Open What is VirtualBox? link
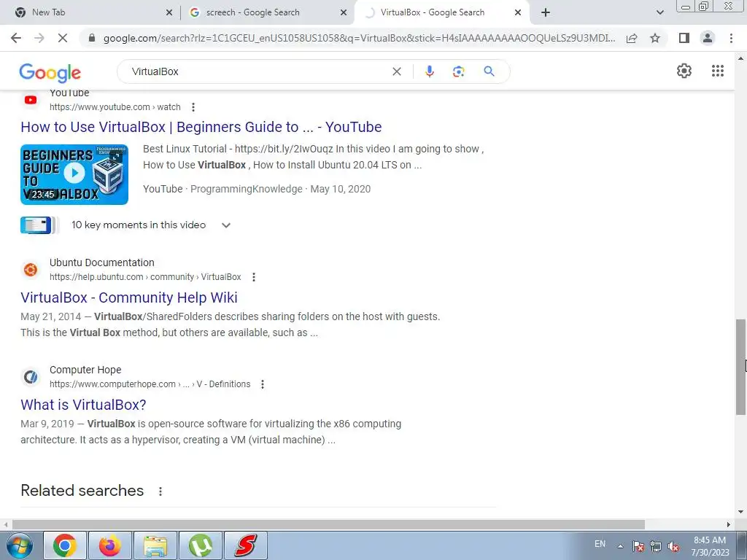 [x=83, y=405]
